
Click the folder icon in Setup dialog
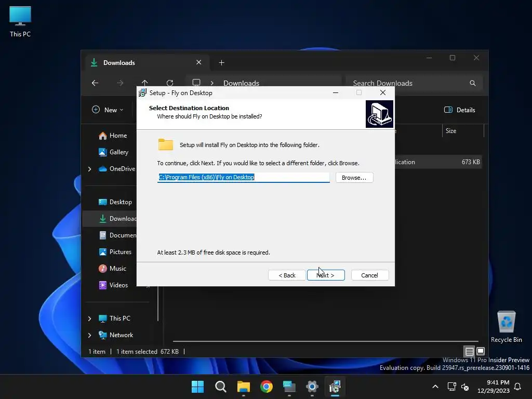point(166,144)
